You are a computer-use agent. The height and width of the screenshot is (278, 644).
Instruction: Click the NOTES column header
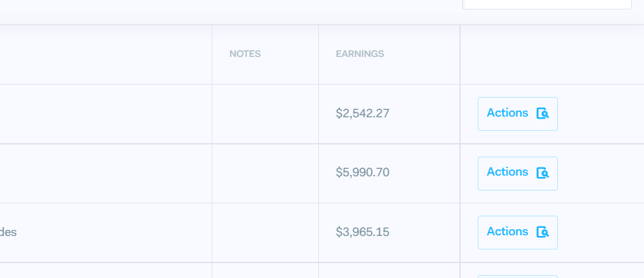(x=245, y=54)
